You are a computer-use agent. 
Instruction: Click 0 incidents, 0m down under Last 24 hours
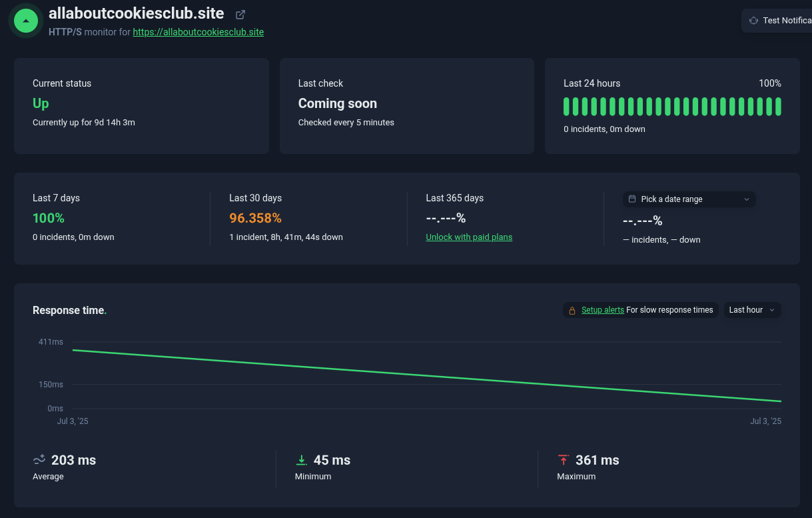click(x=604, y=129)
